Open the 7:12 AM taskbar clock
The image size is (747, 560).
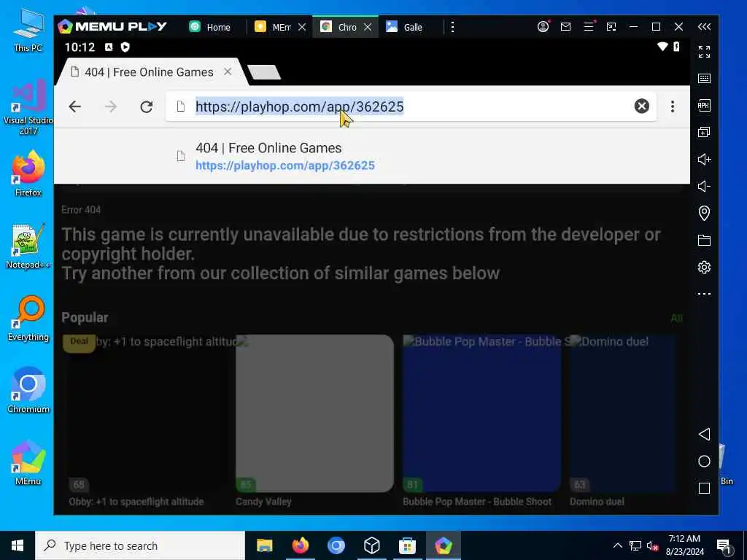(684, 545)
